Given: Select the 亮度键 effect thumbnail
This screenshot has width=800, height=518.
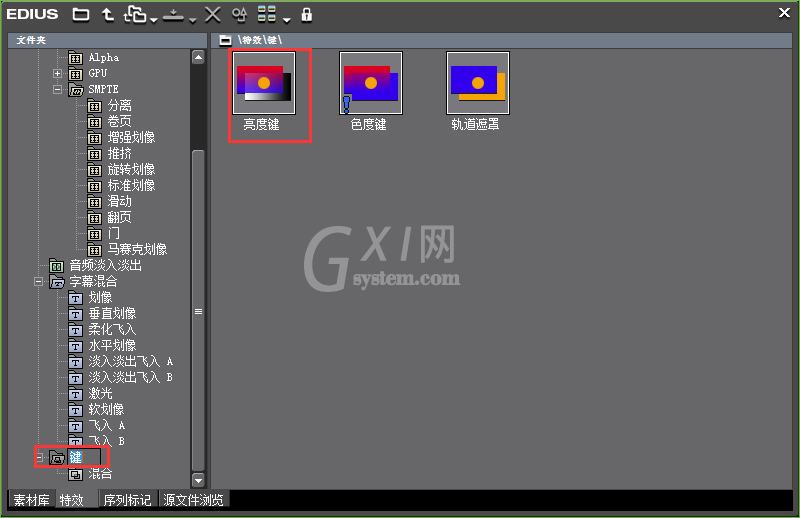Looking at the screenshot, I should tap(264, 83).
